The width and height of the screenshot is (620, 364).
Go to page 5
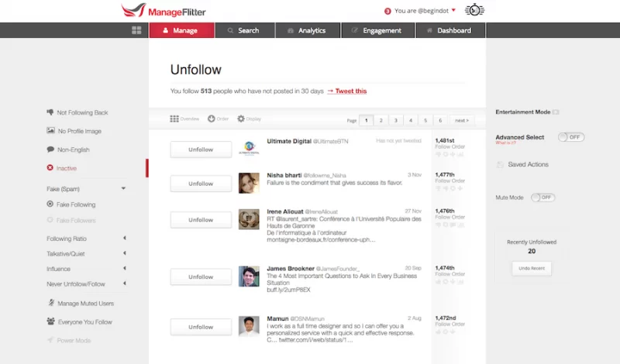pos(425,120)
